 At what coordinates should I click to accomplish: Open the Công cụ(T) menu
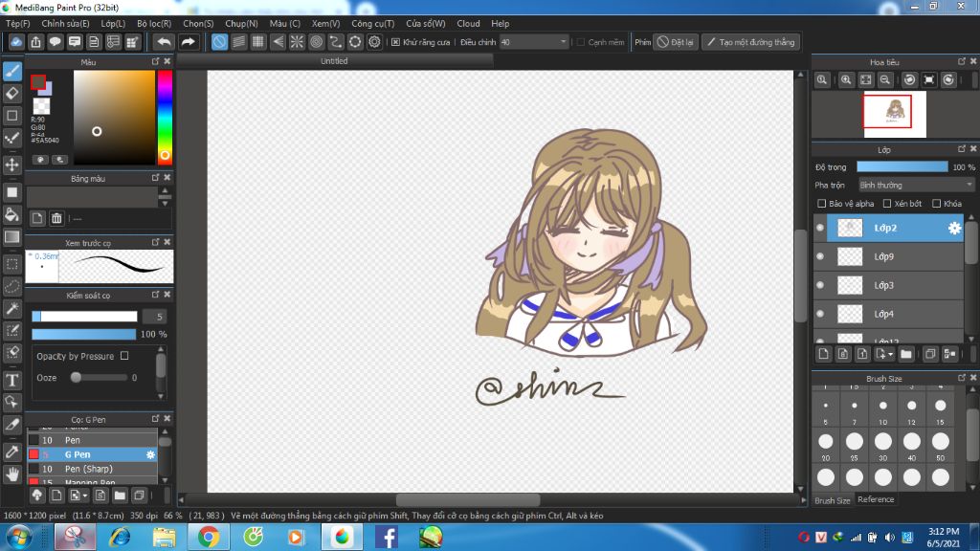tap(372, 23)
